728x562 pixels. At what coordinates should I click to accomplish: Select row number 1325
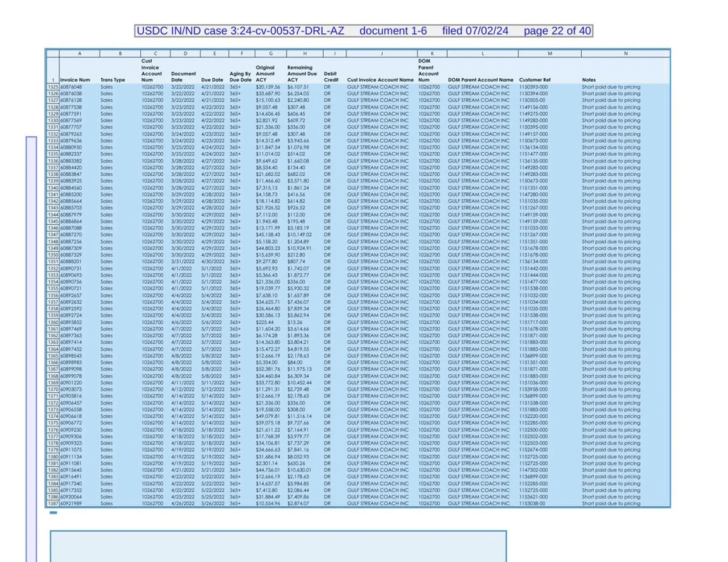[53, 87]
